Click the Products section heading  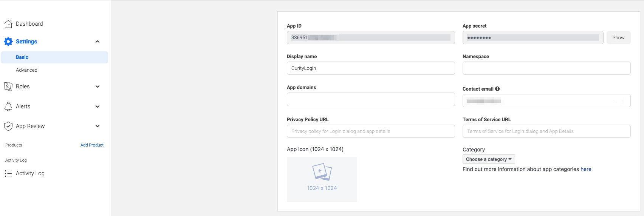[x=14, y=145]
